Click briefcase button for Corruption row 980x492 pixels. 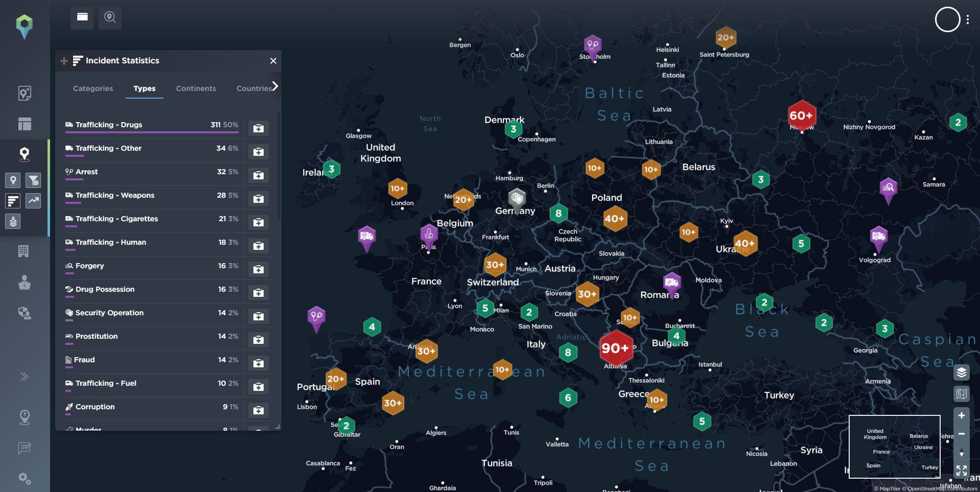(x=259, y=410)
